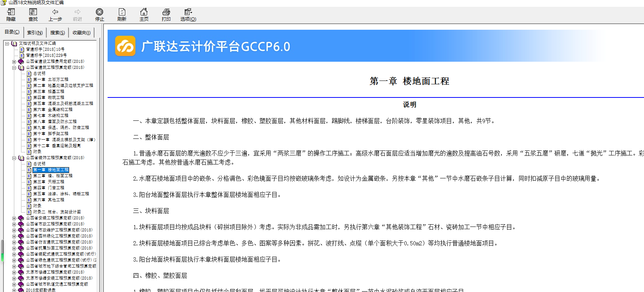Expand 山西省城市地下综合管廊工程预算定额 node
The width and height of the screenshot is (644, 292).
pos(14,266)
